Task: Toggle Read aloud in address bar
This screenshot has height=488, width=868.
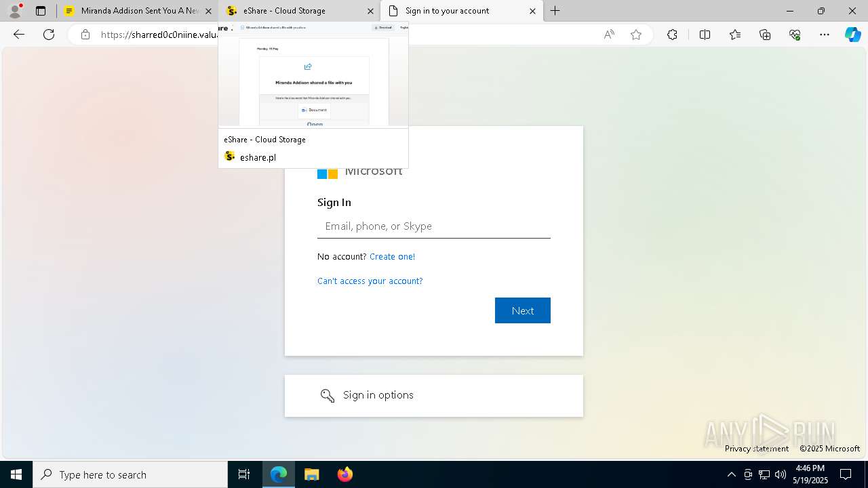Action: (x=609, y=35)
